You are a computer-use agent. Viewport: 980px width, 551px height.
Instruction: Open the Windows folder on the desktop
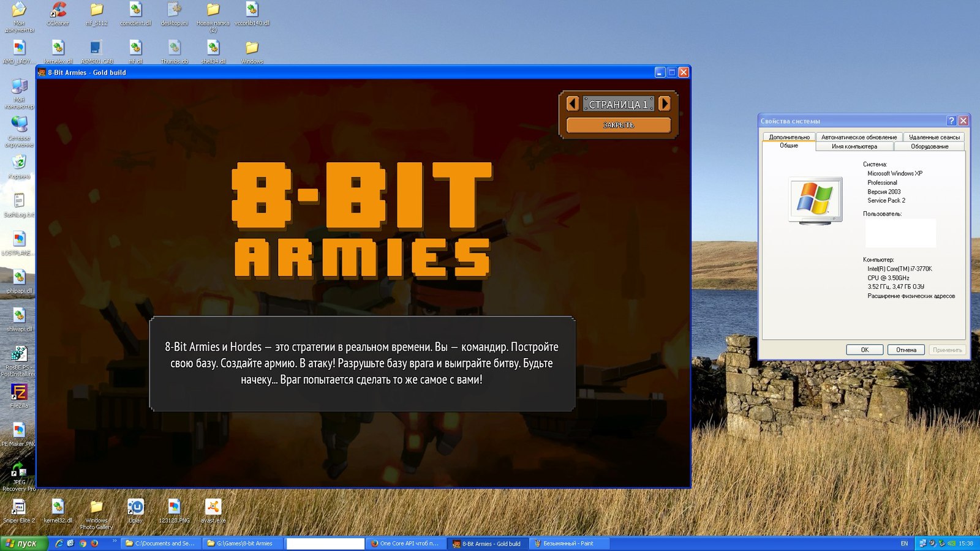click(x=251, y=47)
